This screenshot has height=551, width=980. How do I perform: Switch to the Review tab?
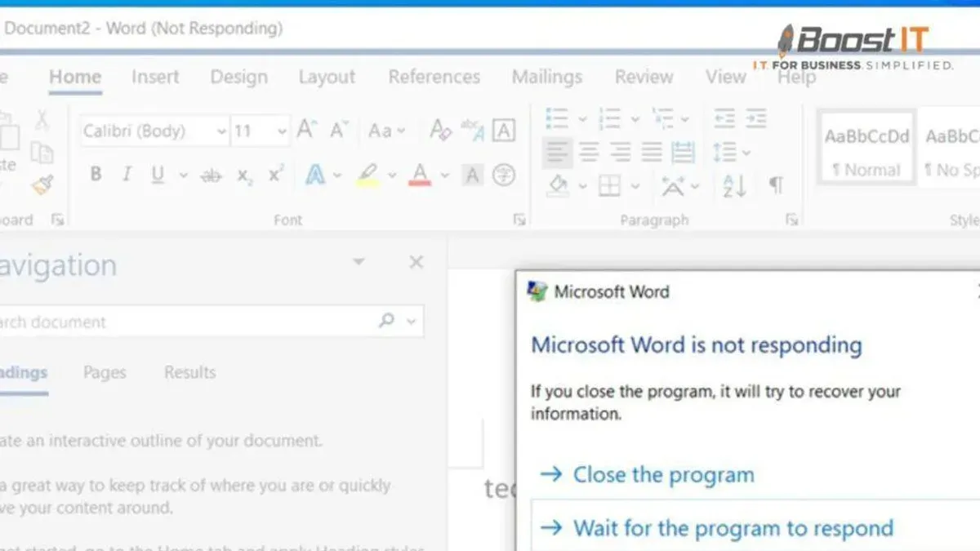point(644,77)
